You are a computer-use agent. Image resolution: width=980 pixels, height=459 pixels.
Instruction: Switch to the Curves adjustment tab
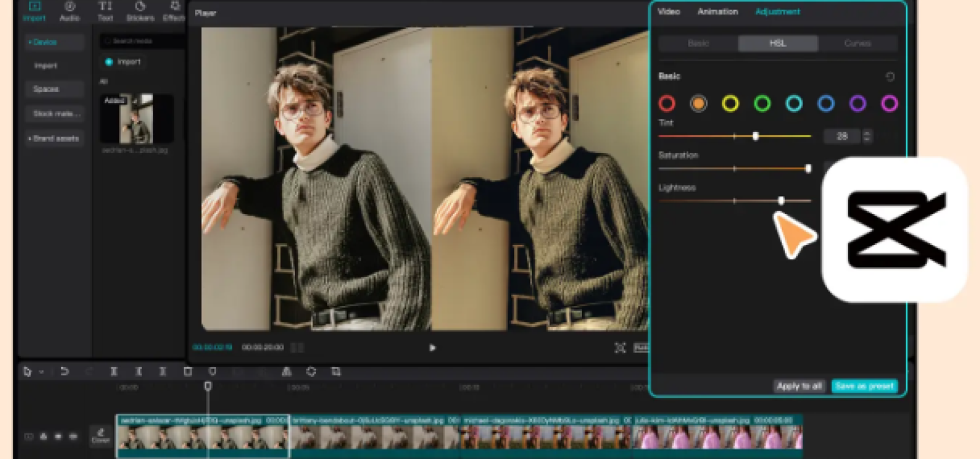pos(857,43)
